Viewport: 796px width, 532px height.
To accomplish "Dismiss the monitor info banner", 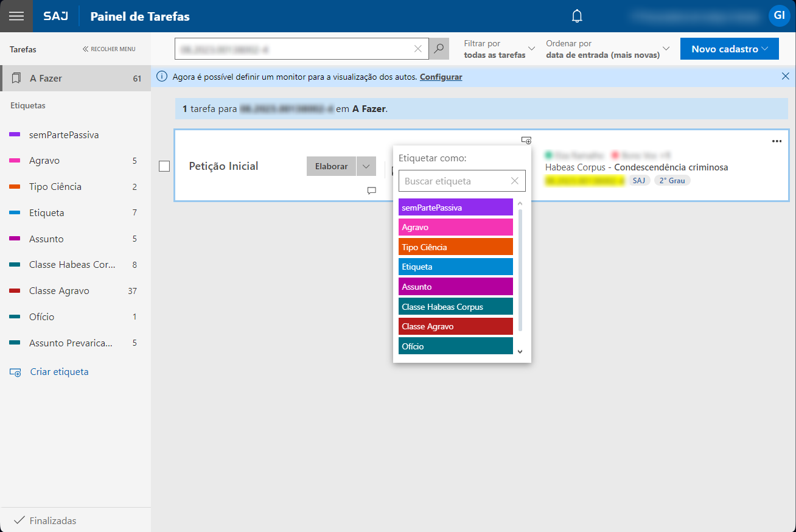I will coord(785,77).
